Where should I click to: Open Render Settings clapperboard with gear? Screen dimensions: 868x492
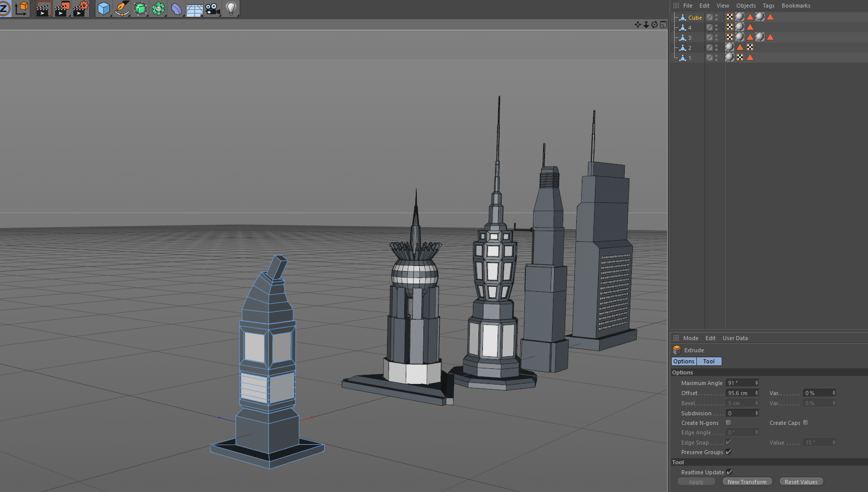coord(81,9)
